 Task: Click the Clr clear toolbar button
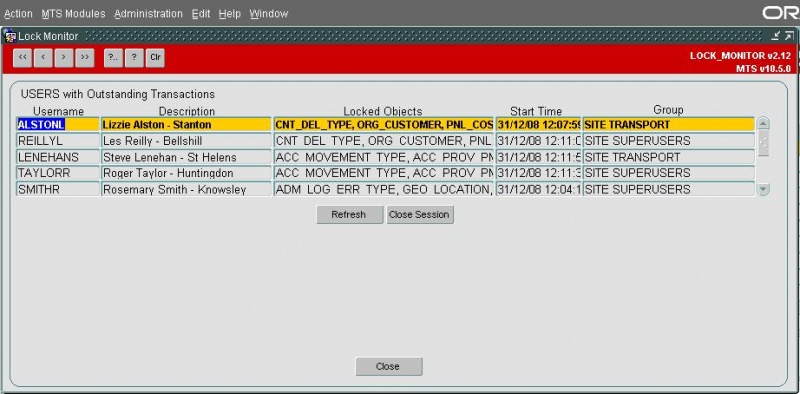(155, 58)
